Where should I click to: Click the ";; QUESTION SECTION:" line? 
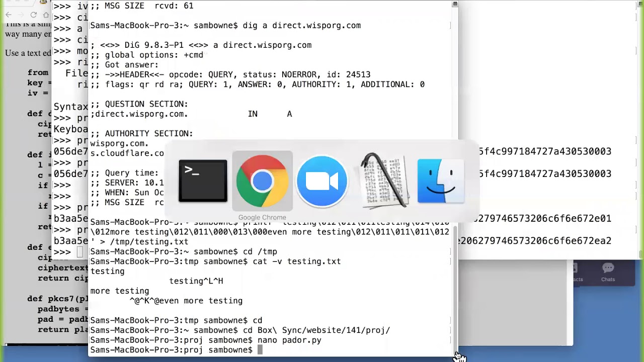click(139, 104)
